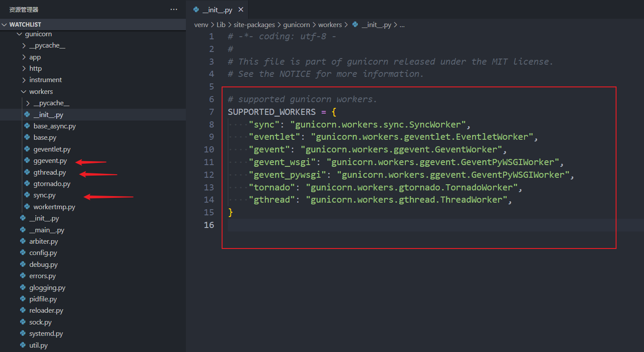The height and width of the screenshot is (352, 644).
Task: Open gthread.py file
Action: [93, 173]
